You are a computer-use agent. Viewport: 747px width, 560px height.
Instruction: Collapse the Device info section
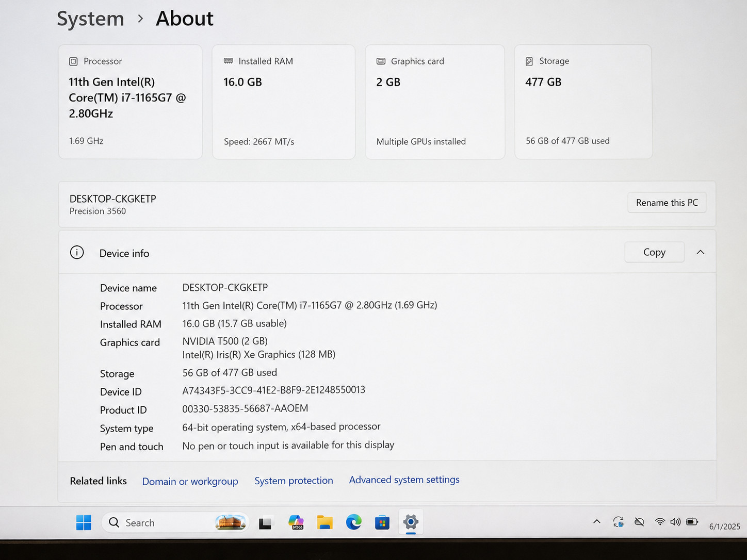click(x=700, y=252)
